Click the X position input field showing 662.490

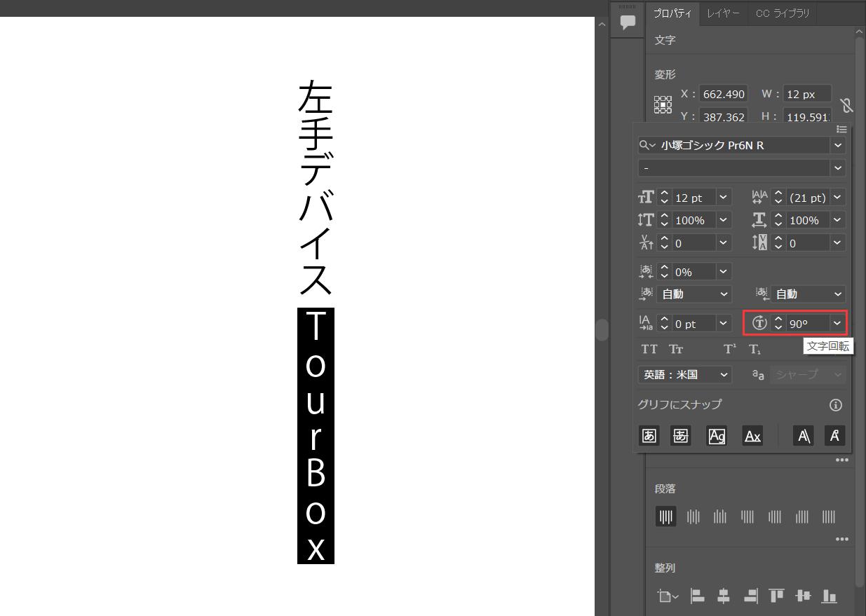point(723,94)
